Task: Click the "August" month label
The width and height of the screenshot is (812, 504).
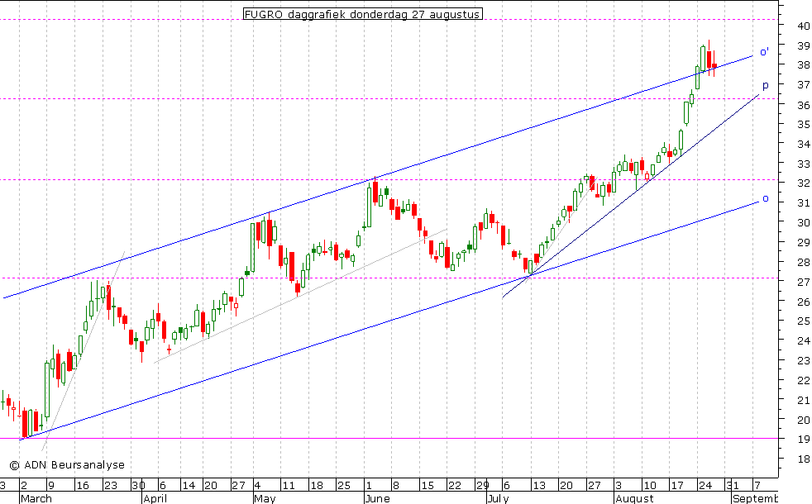Action: coord(635,499)
